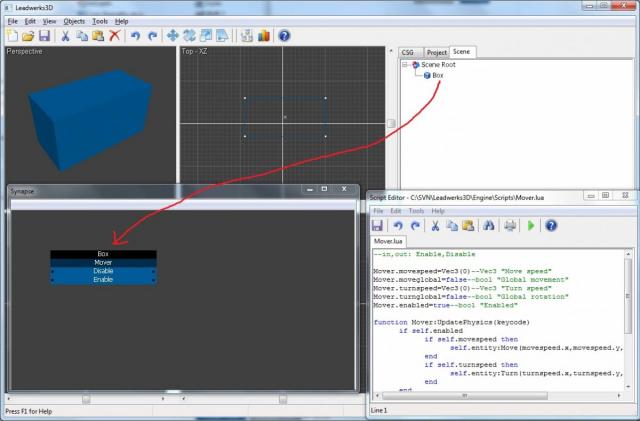Click the printer icon in Script Editor
The width and height of the screenshot is (640, 421).
[510, 226]
